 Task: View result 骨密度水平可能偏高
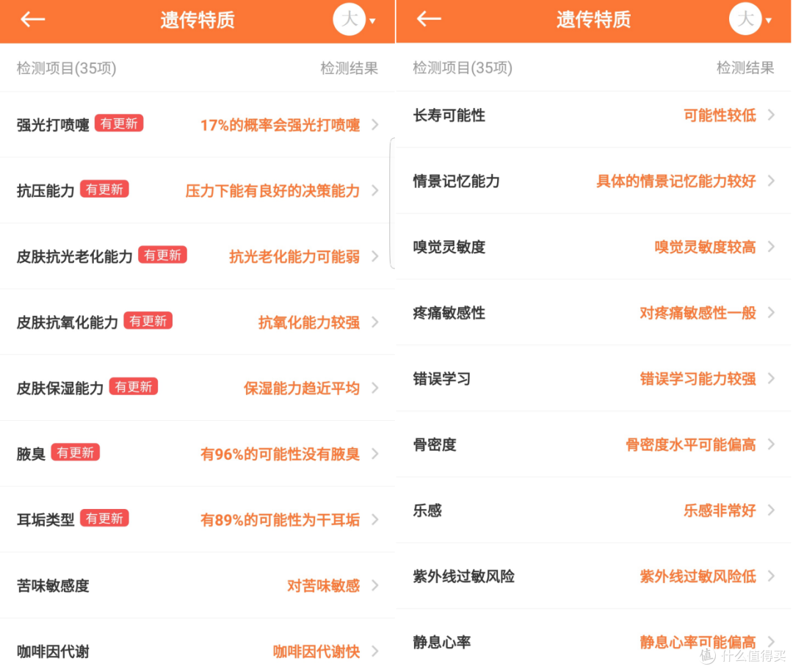(691, 444)
